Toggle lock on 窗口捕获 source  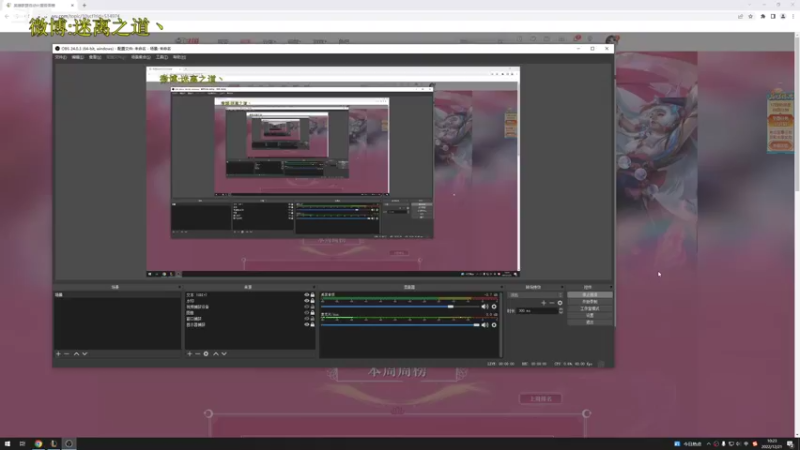click(313, 319)
